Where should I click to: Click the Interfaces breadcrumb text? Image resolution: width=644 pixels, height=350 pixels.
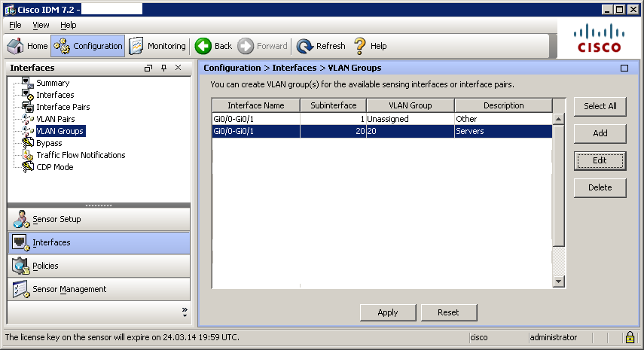294,68
